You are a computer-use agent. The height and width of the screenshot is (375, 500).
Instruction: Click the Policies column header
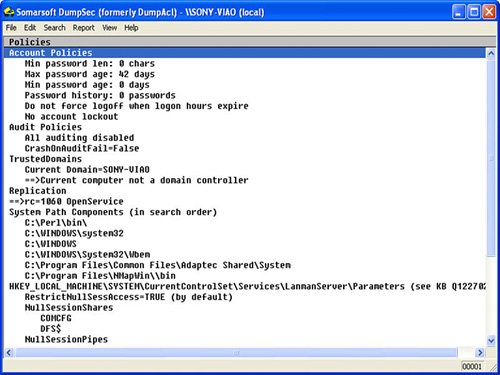coord(250,42)
